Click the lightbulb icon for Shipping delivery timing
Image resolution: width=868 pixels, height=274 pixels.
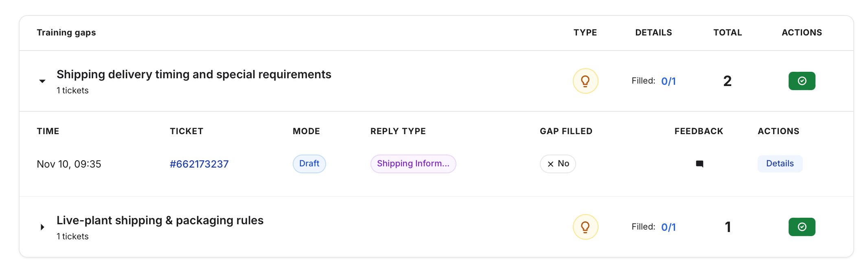pyautogui.click(x=585, y=81)
